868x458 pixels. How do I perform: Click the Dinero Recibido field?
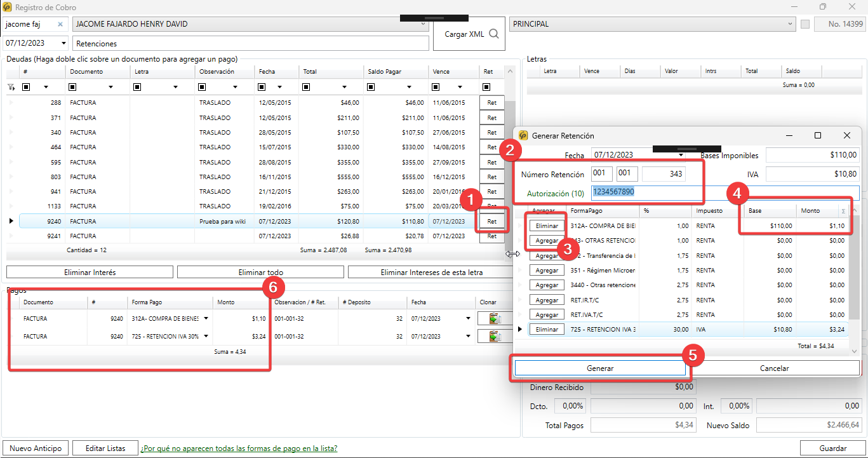pyautogui.click(x=643, y=387)
